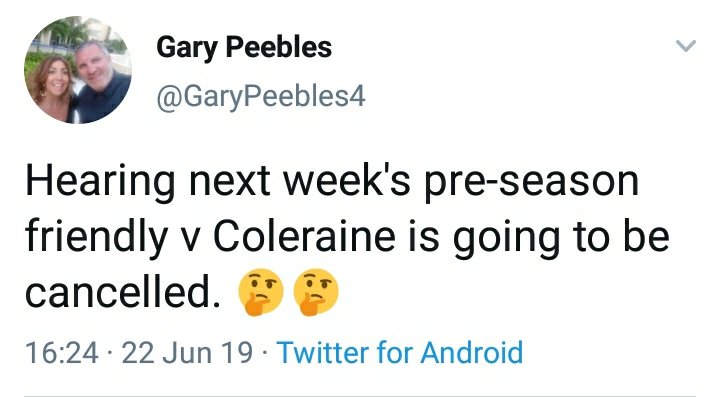Click the word week's in the tweet
Viewport: 720px width, 397px height.
click(346, 181)
